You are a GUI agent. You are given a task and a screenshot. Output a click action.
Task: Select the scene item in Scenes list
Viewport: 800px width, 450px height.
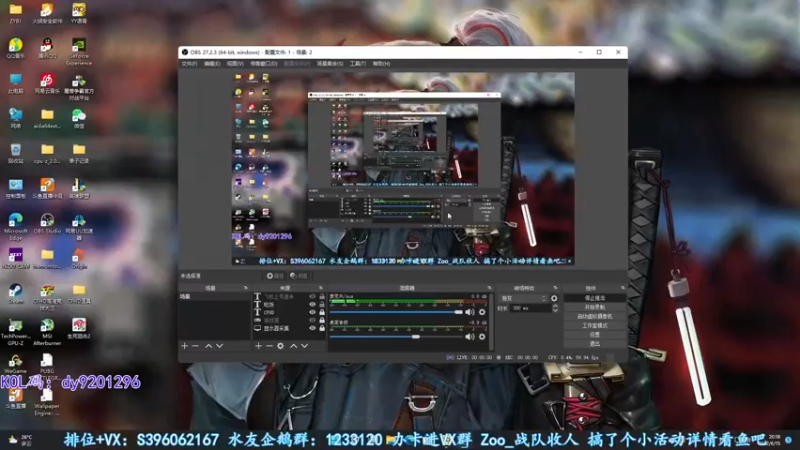(214, 296)
